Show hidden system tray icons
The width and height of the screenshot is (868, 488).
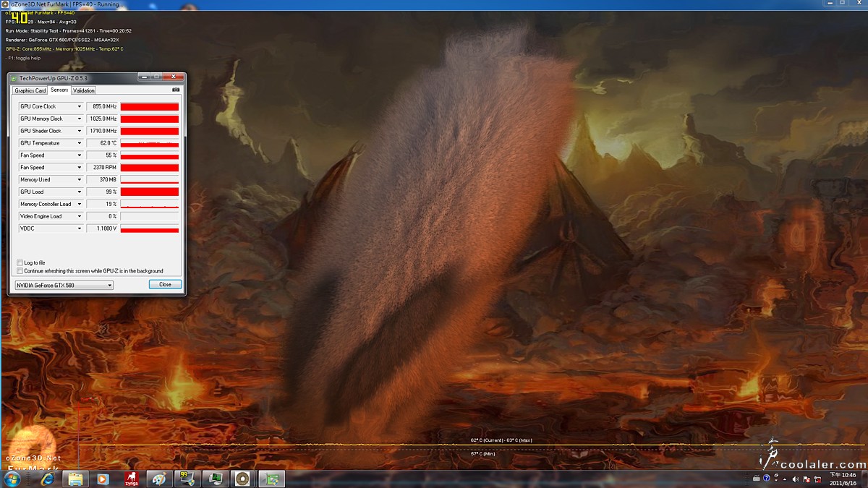pos(784,479)
